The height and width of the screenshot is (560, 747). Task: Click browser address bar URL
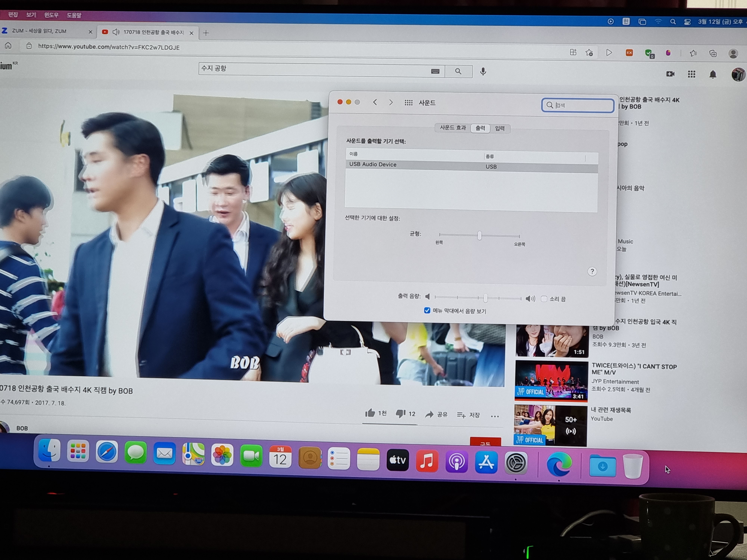[109, 47]
